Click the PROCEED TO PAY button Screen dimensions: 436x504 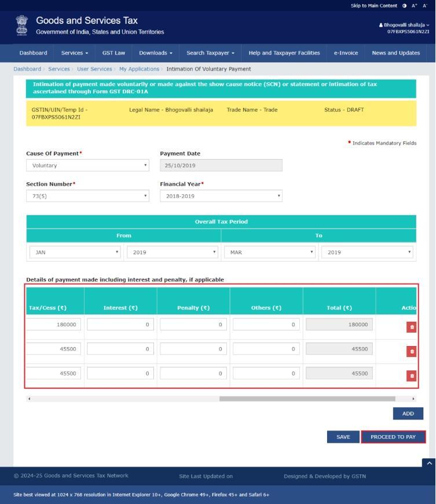pos(393,437)
